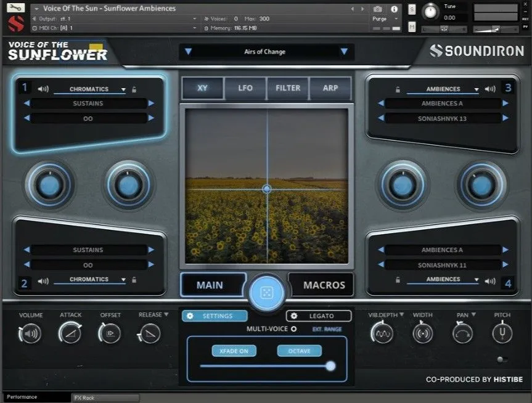This screenshot has height=403, width=532.
Task: Click the Pan knob
Action: [x=462, y=333]
